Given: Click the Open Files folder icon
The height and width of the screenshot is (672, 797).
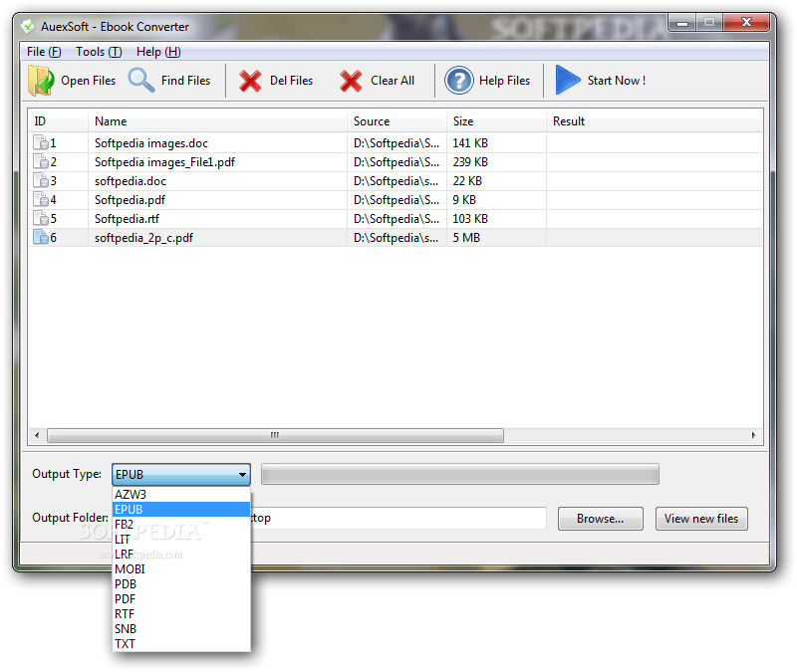Looking at the screenshot, I should click(41, 81).
